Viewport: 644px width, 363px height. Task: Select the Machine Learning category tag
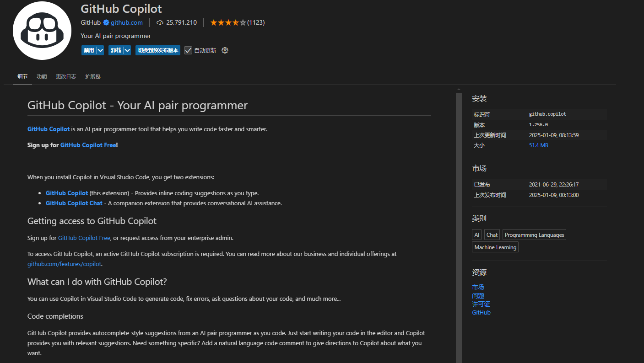[495, 247]
